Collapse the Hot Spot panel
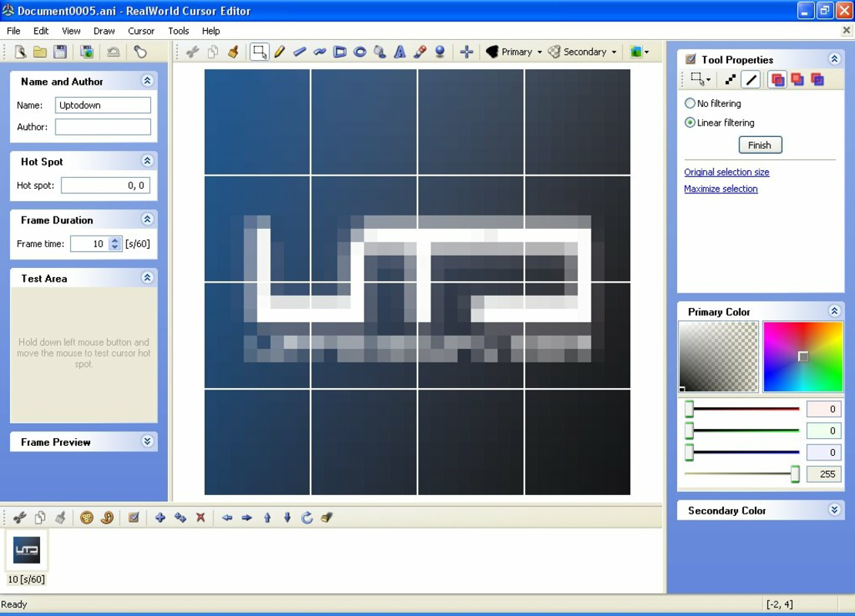Screen dimensions: 855x616 coord(146,161)
